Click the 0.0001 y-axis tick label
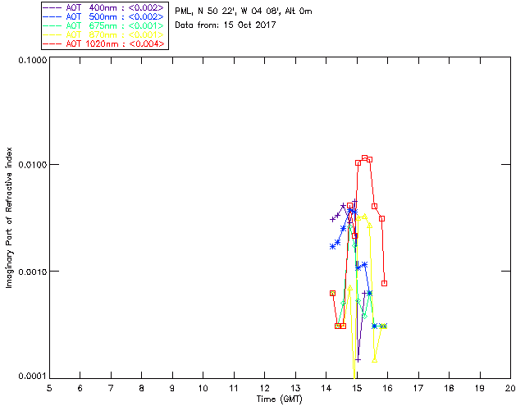525x420 pixels. click(32, 377)
